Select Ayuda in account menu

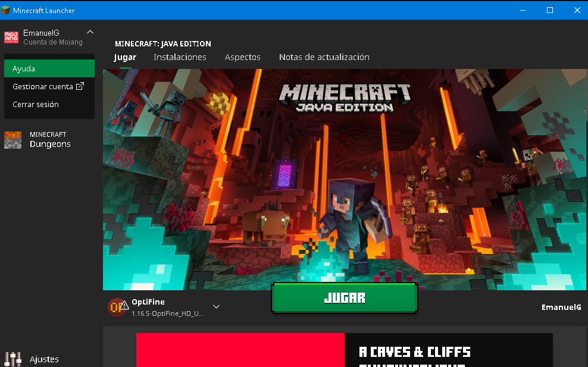(x=49, y=68)
